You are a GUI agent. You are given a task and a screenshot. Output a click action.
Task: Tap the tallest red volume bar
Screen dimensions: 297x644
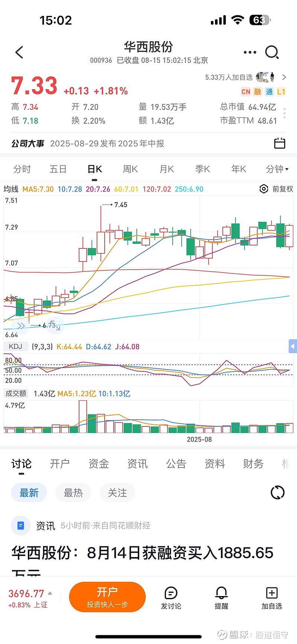coord(83,417)
